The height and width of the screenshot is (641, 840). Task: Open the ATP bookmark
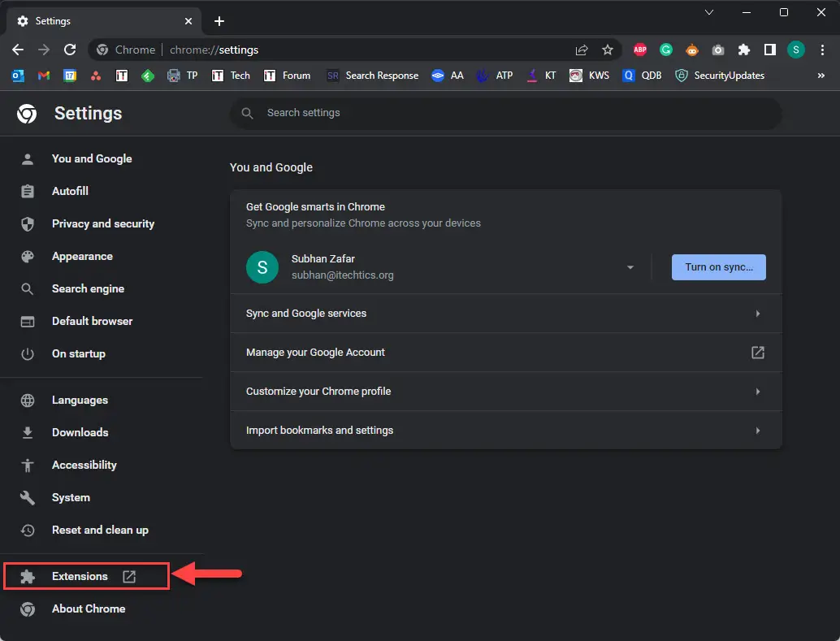[495, 76]
